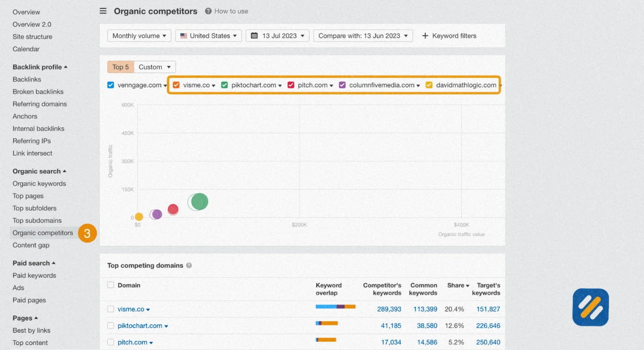Uncheck pitch.com red checkbox

tap(291, 85)
